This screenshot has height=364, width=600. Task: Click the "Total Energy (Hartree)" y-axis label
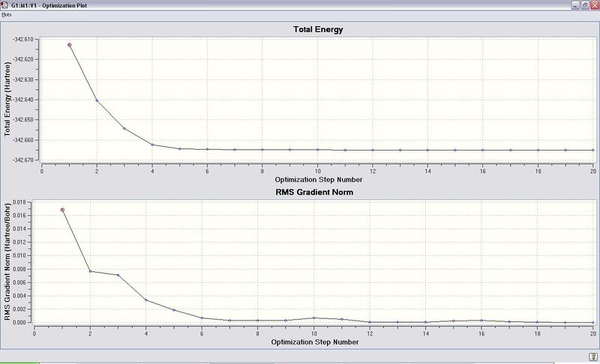click(x=7, y=99)
